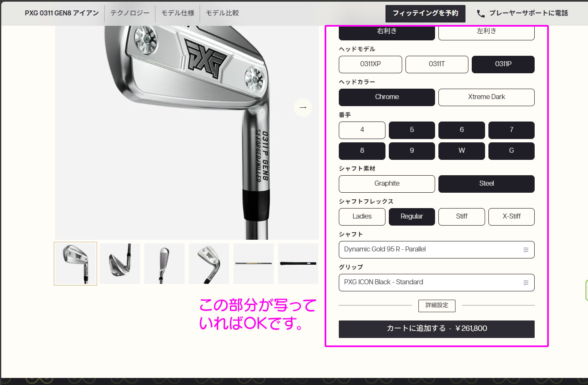Open the Dynamic Gold 95 R shaft dropdown
The width and height of the screenshot is (588, 385).
point(429,250)
